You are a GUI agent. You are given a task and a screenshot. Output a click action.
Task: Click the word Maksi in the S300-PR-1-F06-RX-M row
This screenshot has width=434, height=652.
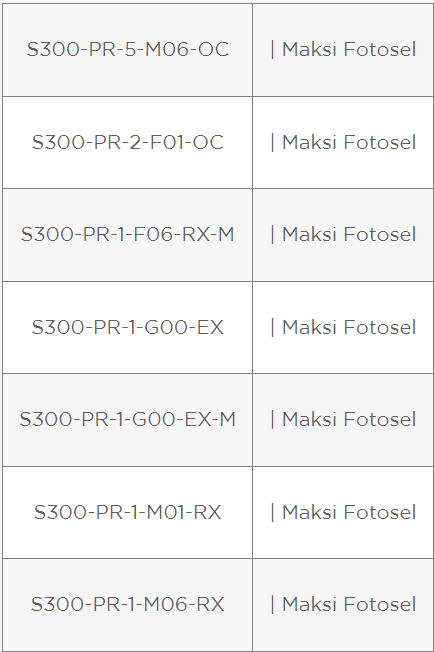(x=309, y=235)
